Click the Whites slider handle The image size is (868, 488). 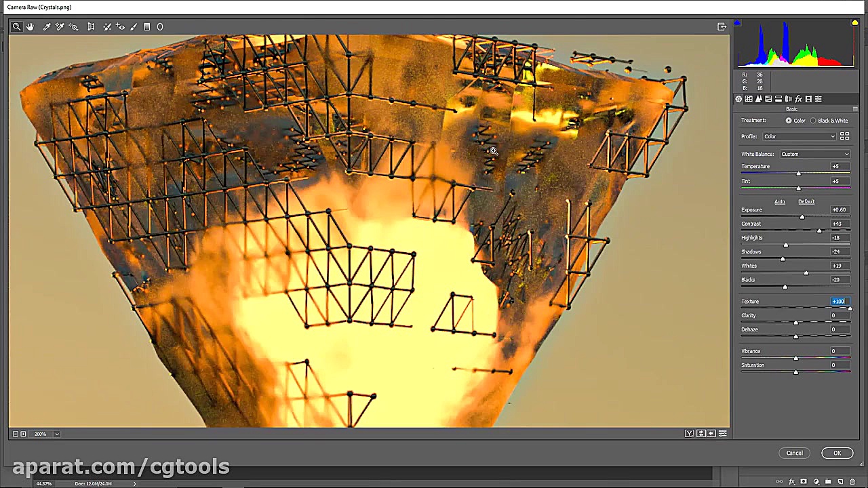[x=806, y=273]
